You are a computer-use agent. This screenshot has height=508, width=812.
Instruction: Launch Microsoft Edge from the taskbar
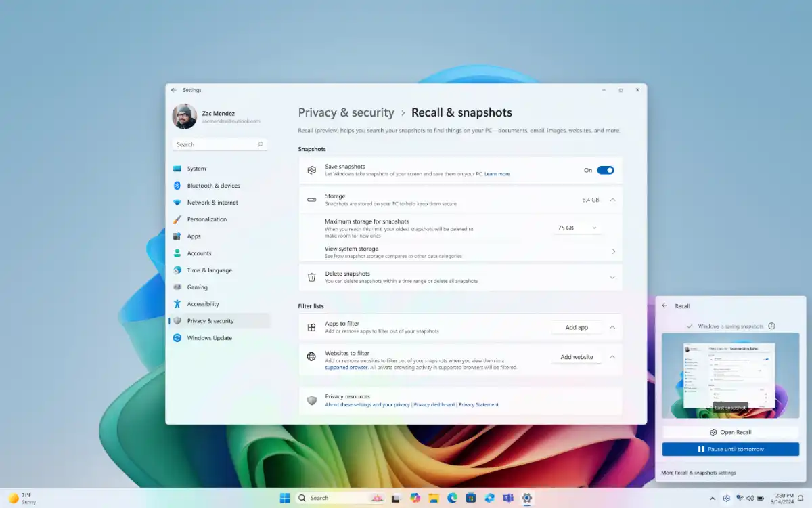(452, 498)
